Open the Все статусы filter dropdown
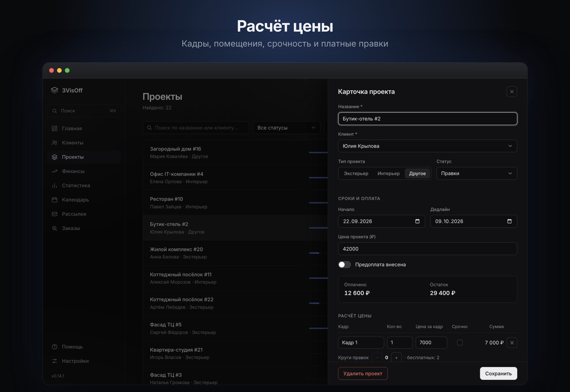 (286, 128)
